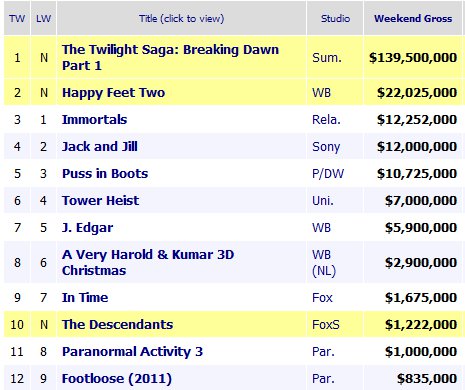Select the Tower Heist movie link
Viewport: 465px width, 390px height.
[x=100, y=200]
